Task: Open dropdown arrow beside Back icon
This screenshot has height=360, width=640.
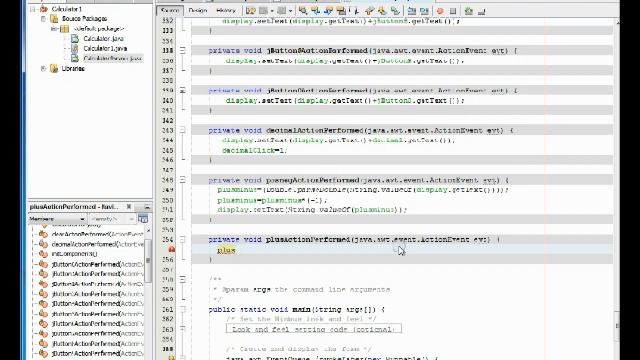Action: [x=272, y=11]
